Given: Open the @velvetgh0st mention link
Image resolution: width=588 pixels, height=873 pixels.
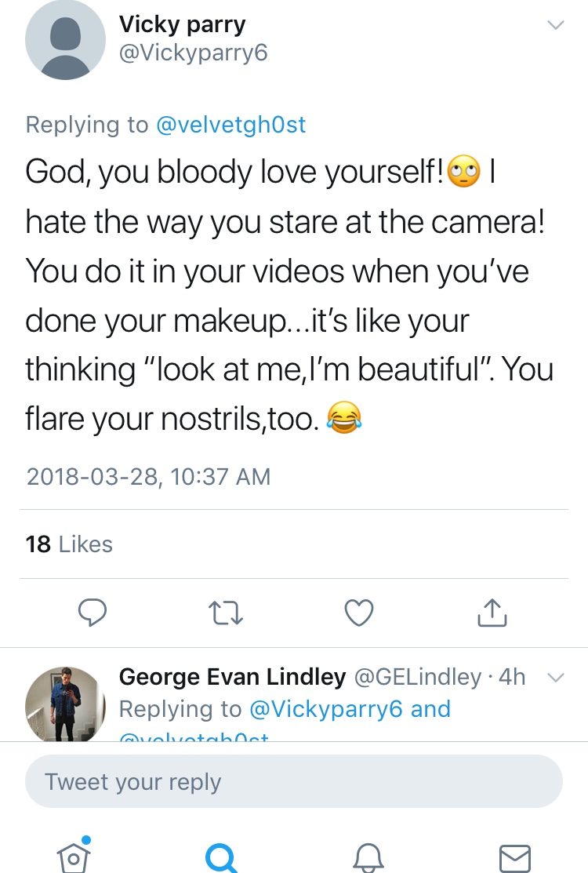Looking at the screenshot, I should coord(231,124).
